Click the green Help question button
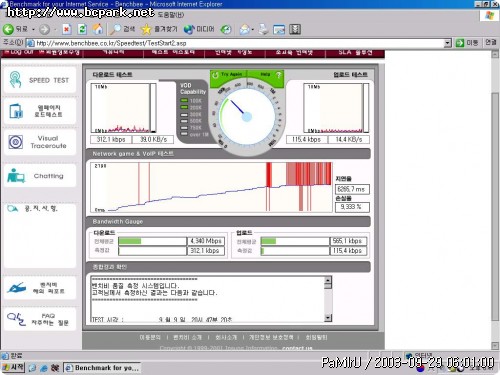 (x=271, y=75)
